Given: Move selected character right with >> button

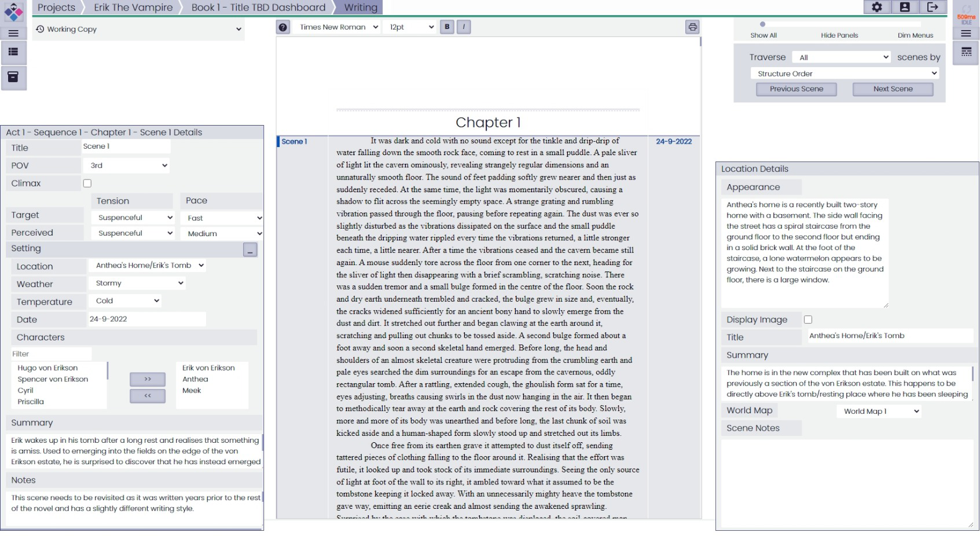Looking at the screenshot, I should [148, 379].
